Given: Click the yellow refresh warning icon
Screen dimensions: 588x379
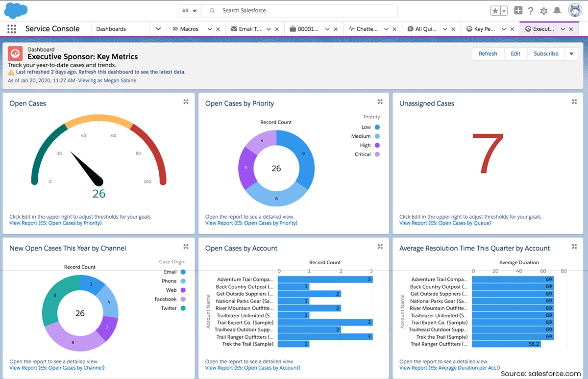Looking at the screenshot, I should (x=11, y=72).
